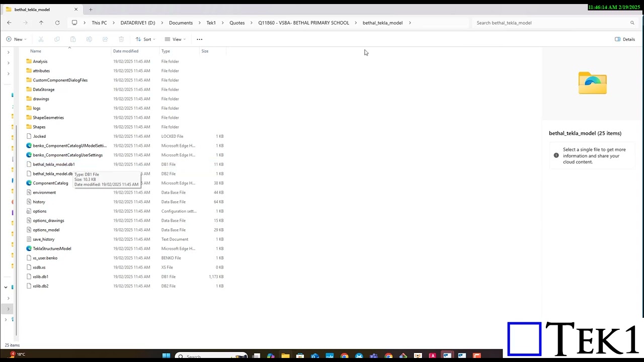Open the See more (three dots) menu
Screen dimensions: 644x362
click(199, 39)
